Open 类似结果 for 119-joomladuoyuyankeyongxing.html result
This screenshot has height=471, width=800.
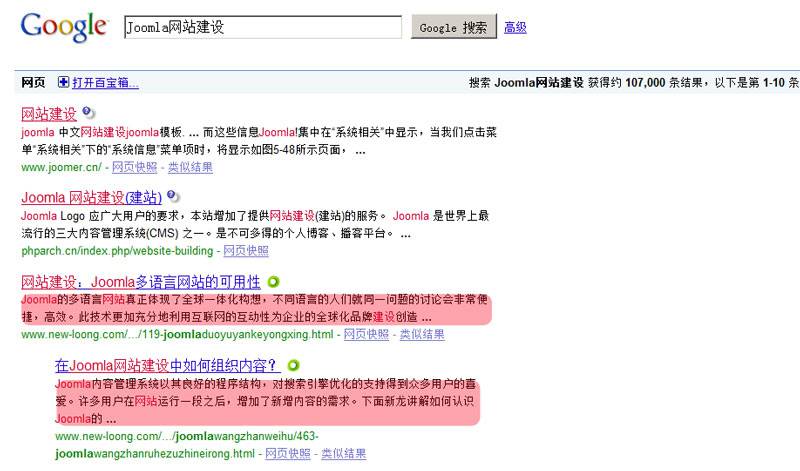click(422, 334)
